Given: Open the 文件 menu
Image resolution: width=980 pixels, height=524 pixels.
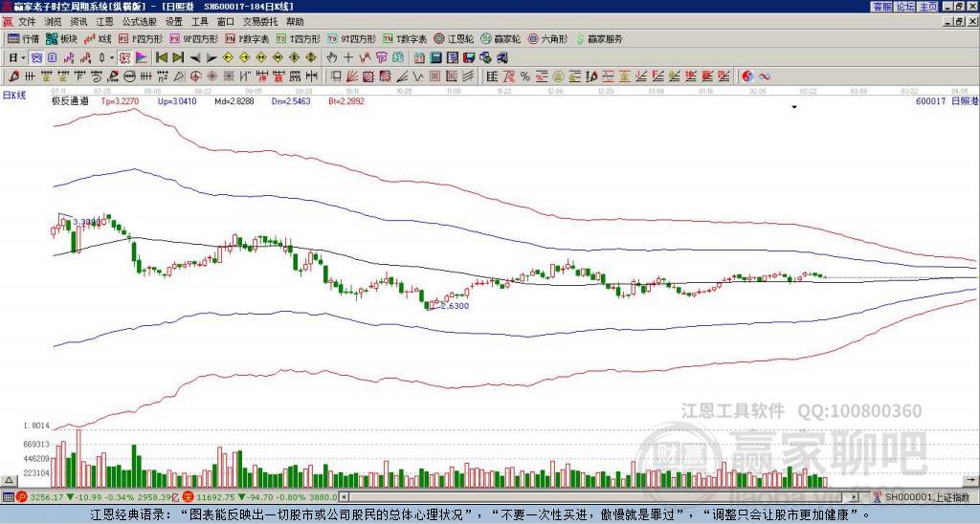Looking at the screenshot, I should coord(27,22).
